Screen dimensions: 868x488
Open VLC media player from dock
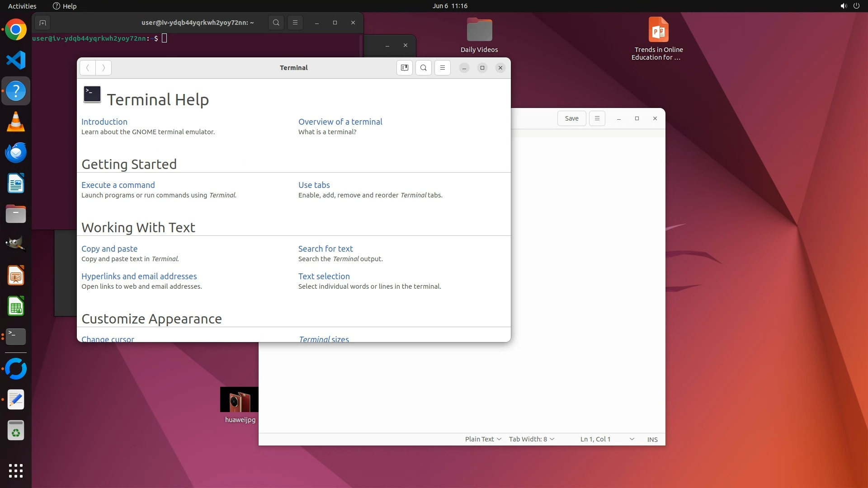[16, 122]
